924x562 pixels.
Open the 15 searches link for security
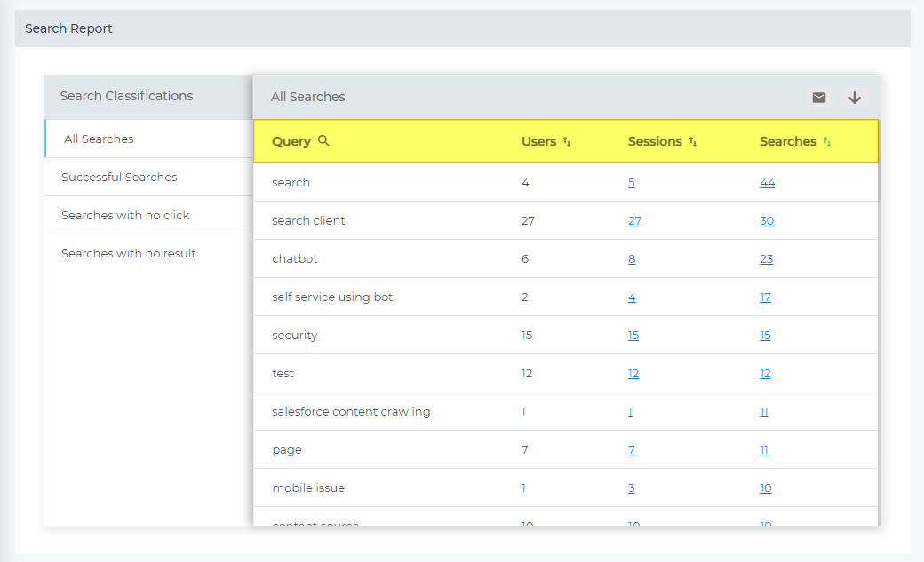tap(765, 336)
